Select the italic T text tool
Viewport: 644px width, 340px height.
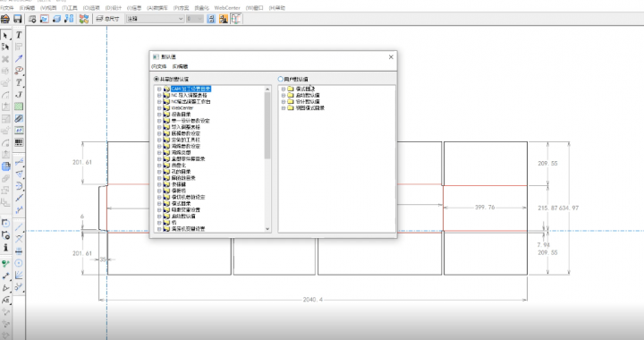coord(19,35)
